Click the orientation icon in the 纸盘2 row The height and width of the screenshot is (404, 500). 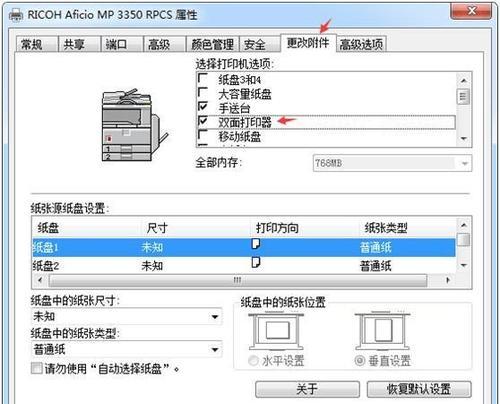coord(256,262)
